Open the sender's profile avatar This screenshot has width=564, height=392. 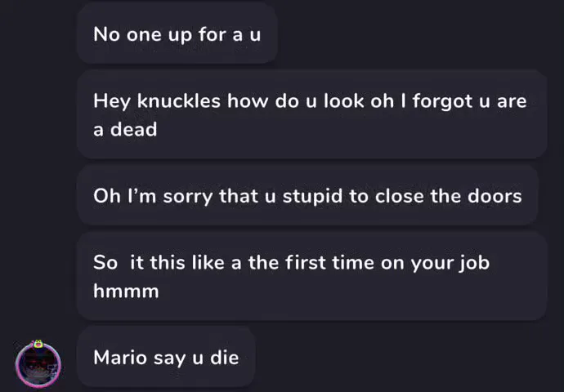tap(38, 364)
